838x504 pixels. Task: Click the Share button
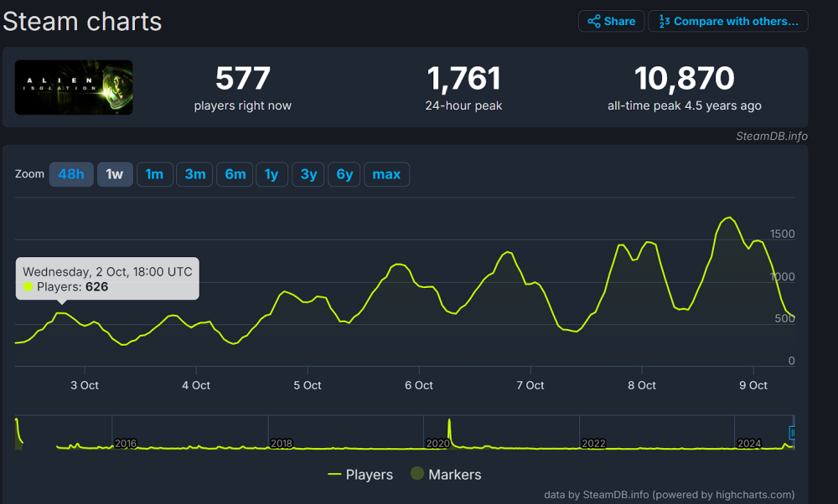(611, 21)
